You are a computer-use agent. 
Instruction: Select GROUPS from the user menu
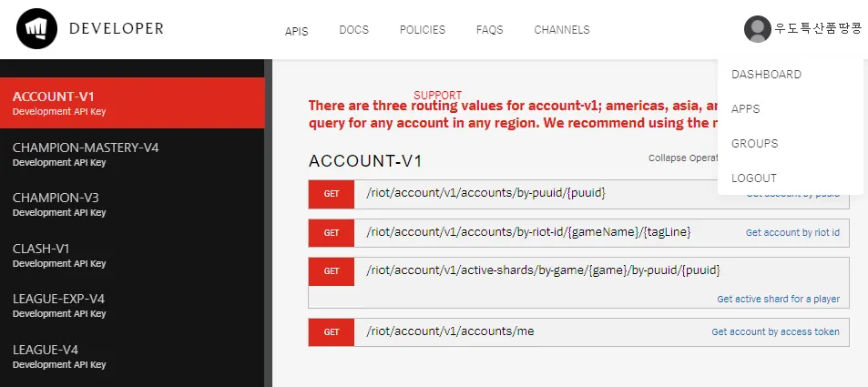[754, 143]
